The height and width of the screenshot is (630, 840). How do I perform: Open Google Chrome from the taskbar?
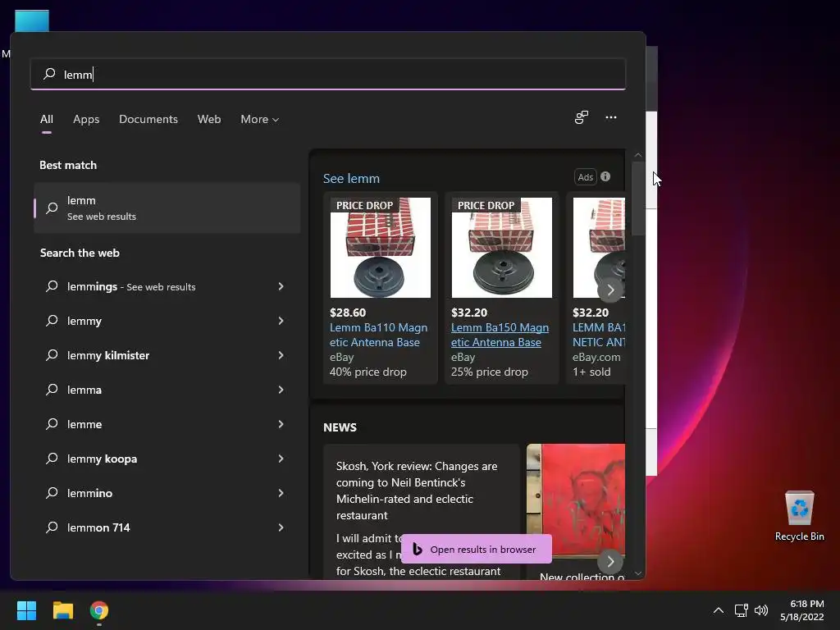coord(99,610)
